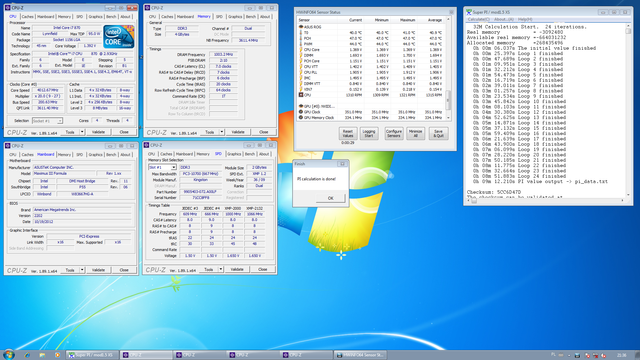This screenshot has width=640, height=360.
Task: Click Validate in the CPU tab CPU-Z window
Action: [98, 132]
